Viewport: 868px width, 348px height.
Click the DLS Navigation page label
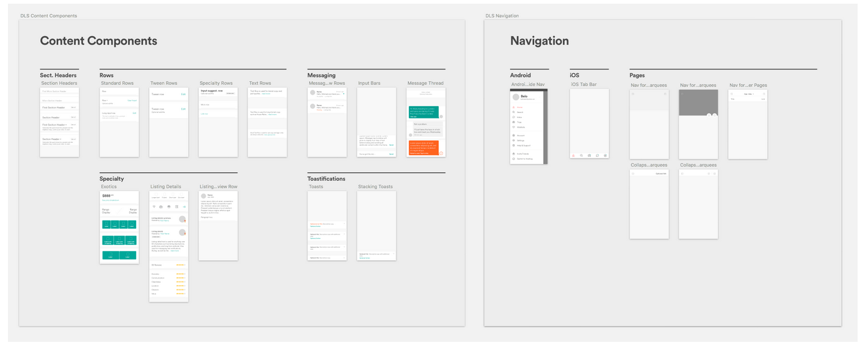pos(502,16)
